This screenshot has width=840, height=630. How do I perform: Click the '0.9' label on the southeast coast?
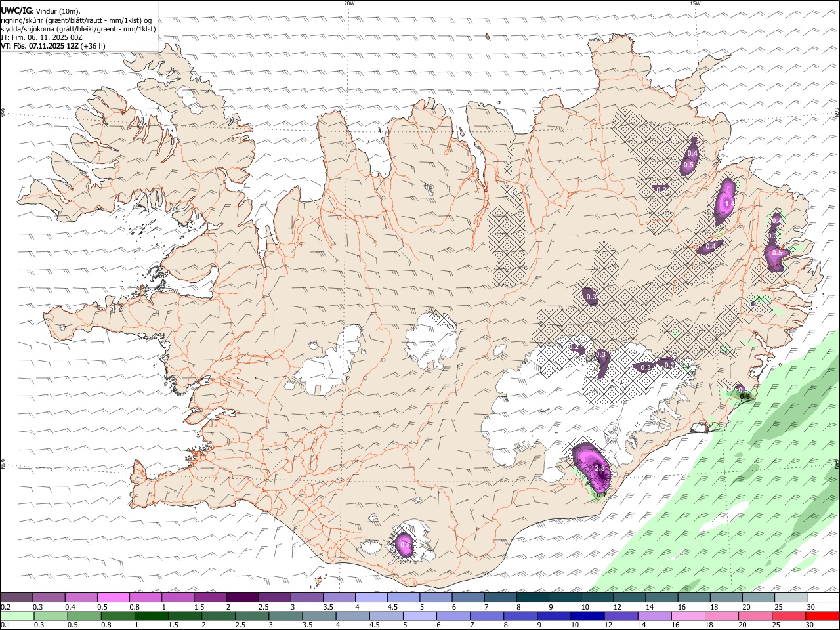(x=744, y=396)
